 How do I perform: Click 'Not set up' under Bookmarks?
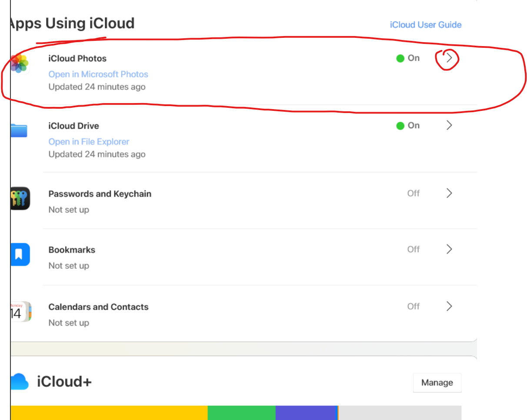(x=69, y=266)
